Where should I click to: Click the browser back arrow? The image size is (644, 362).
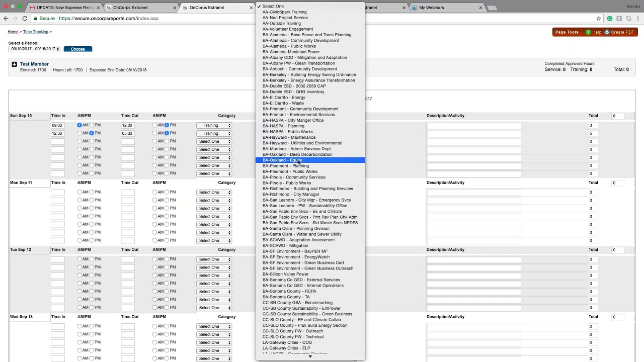(6, 19)
